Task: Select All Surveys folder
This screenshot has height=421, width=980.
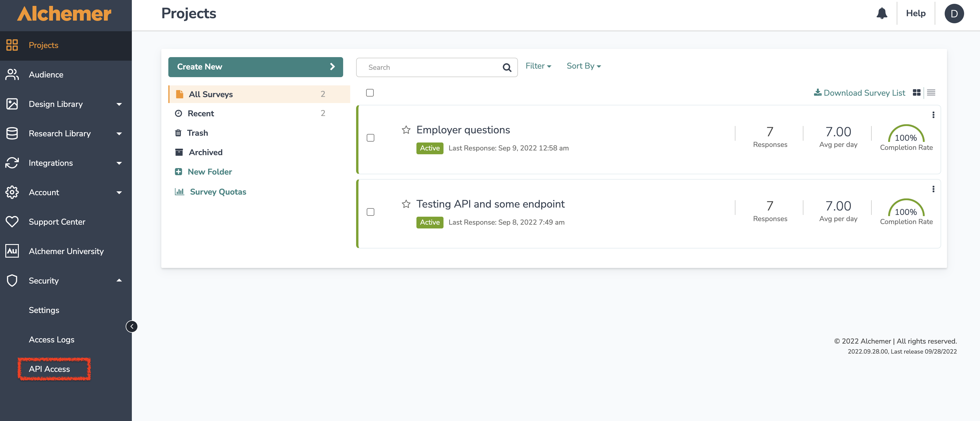Action: 211,93
